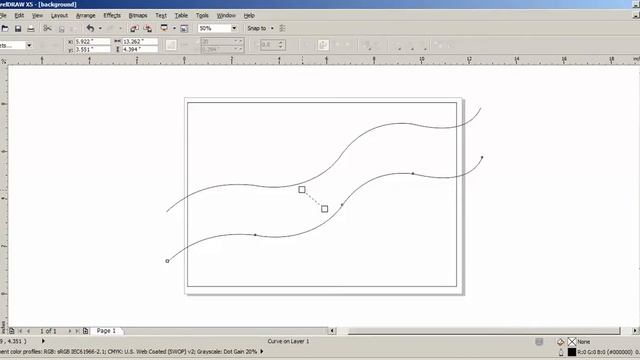The height and width of the screenshot is (360, 640).
Task: Click the Open folder icon
Action: [4, 28]
